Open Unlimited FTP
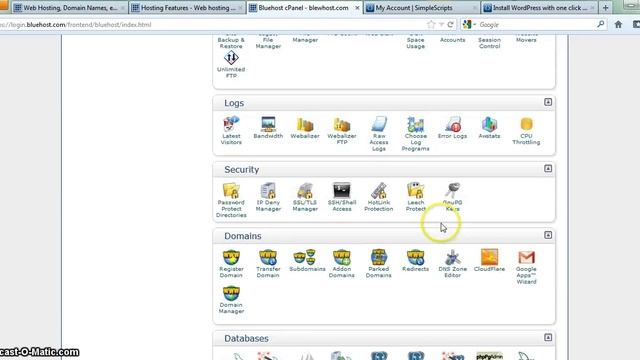640x360 pixels. click(231, 64)
